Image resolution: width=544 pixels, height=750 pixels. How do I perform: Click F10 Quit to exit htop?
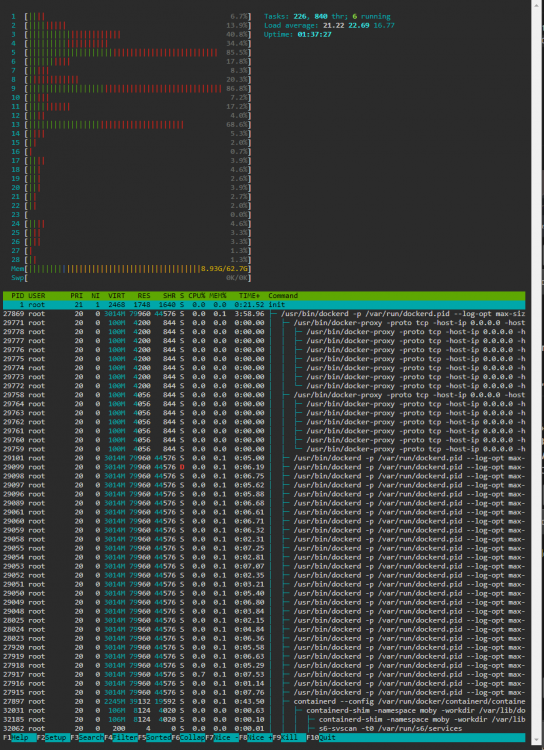click(323, 738)
